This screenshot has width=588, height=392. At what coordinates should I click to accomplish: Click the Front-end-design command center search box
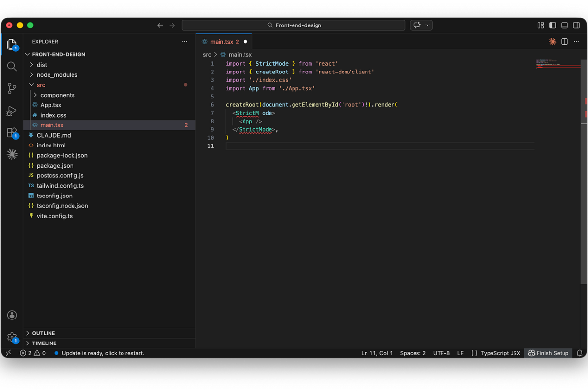[x=294, y=25]
